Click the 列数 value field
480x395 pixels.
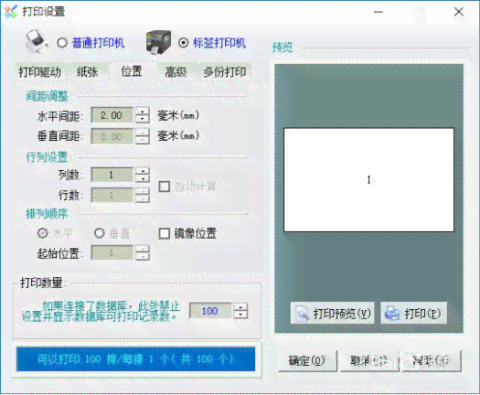pos(112,175)
